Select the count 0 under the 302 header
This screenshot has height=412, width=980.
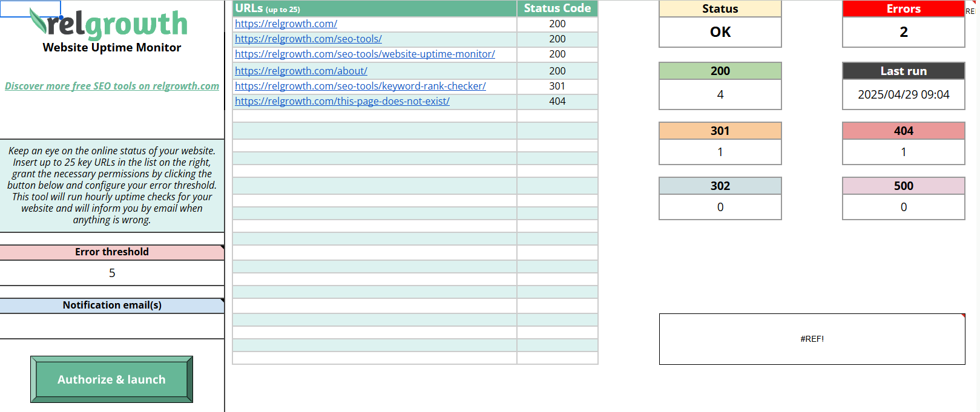(720, 207)
